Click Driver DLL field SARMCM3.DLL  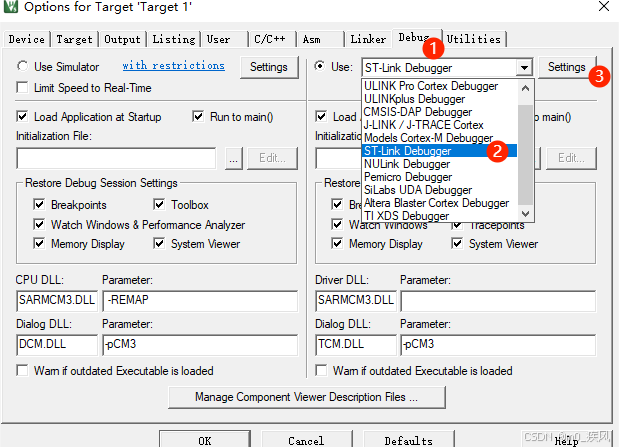[356, 301]
